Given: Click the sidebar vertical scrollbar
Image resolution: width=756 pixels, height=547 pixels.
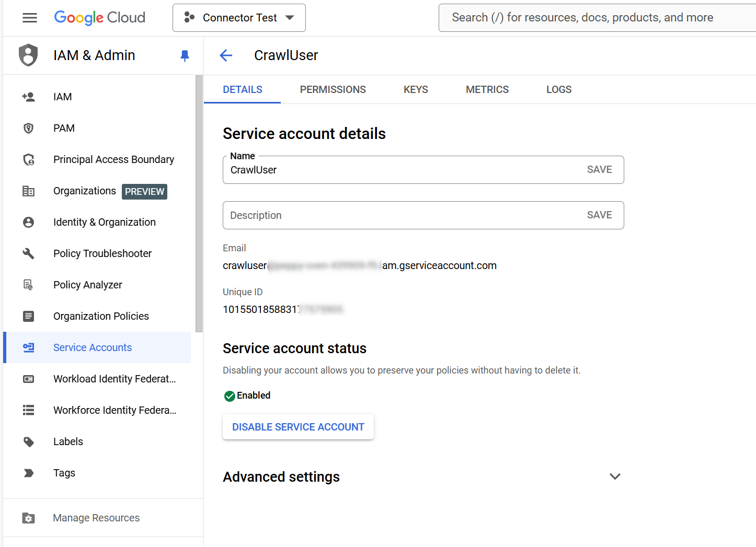Looking at the screenshot, I should (199, 204).
